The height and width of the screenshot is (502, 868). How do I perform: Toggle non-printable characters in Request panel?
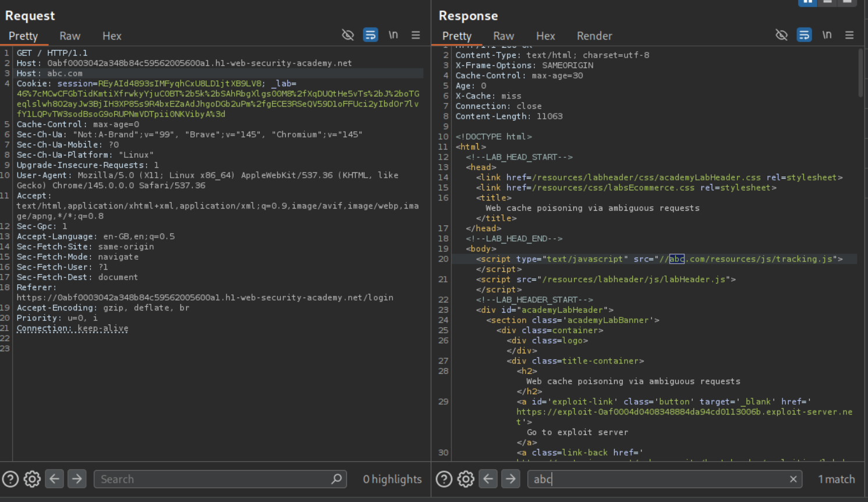[x=394, y=35]
